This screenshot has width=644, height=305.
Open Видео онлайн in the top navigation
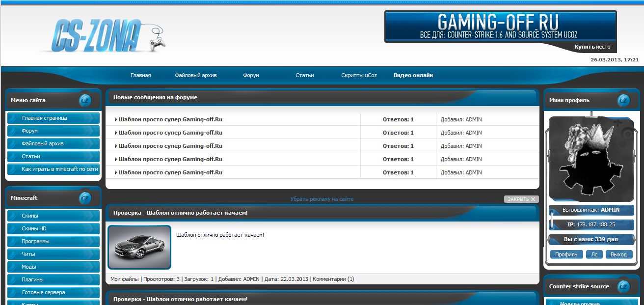coord(413,76)
